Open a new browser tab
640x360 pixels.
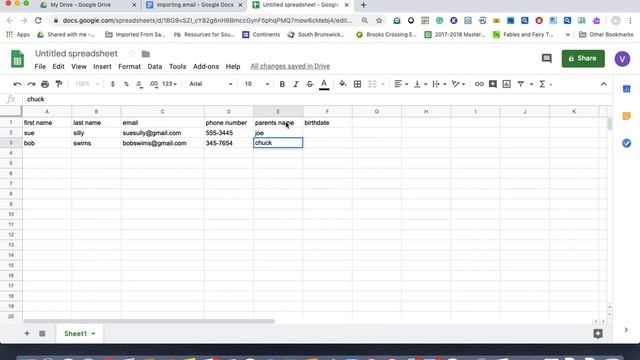363,5
